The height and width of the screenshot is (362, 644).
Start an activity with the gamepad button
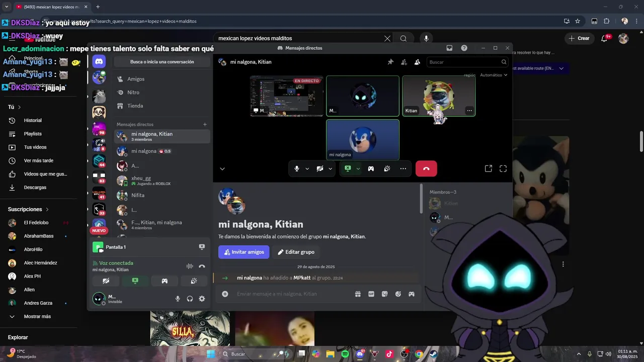(x=371, y=169)
